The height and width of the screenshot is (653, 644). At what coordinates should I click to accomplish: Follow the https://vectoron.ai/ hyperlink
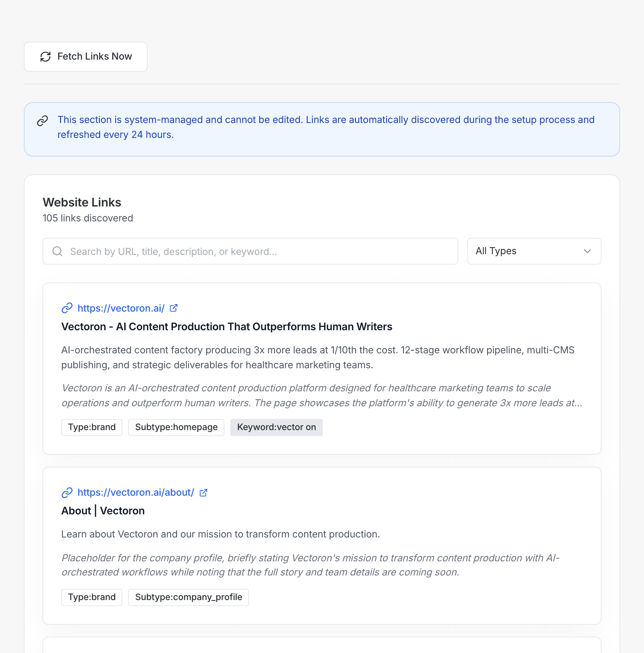pos(120,308)
